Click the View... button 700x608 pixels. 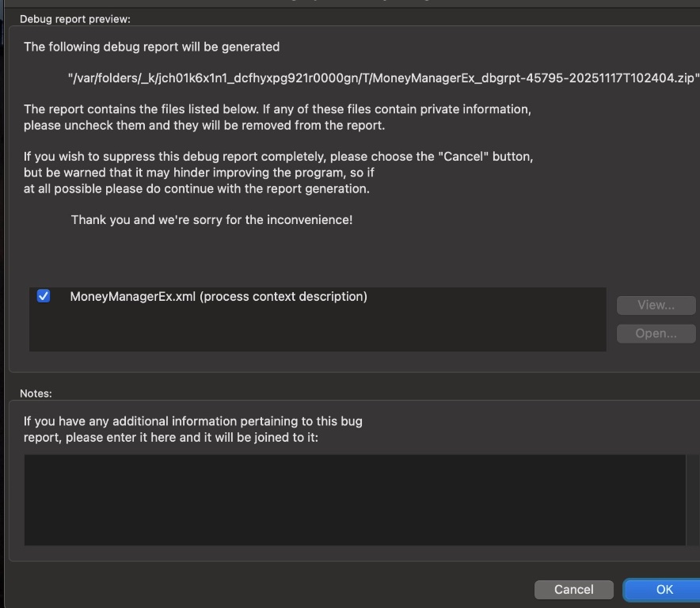[656, 305]
